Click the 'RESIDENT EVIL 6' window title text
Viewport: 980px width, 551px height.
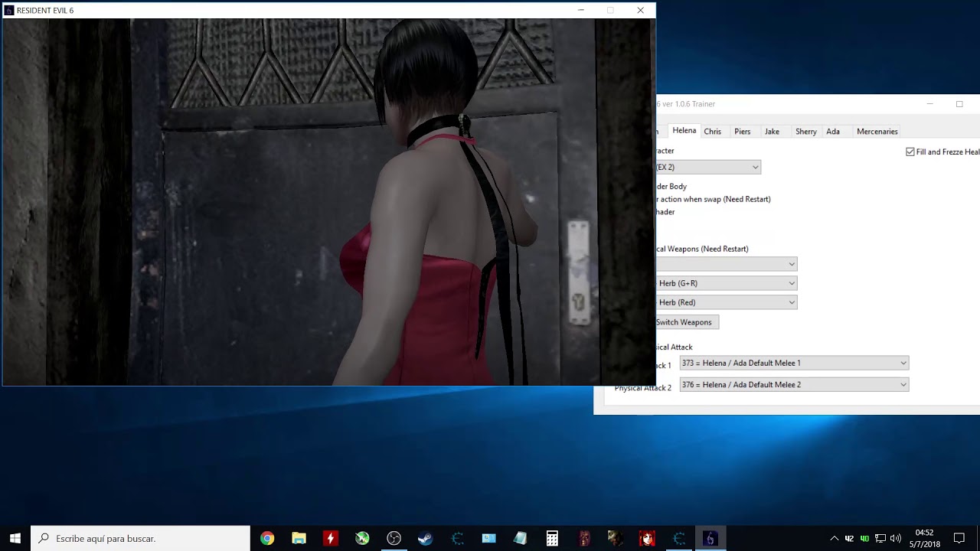[x=45, y=11]
